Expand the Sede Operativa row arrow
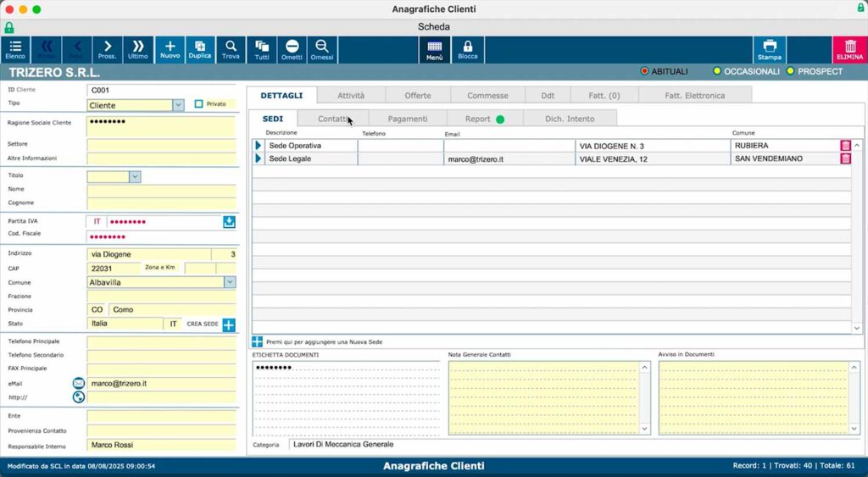Image resolution: width=868 pixels, height=477 pixels. 258,146
